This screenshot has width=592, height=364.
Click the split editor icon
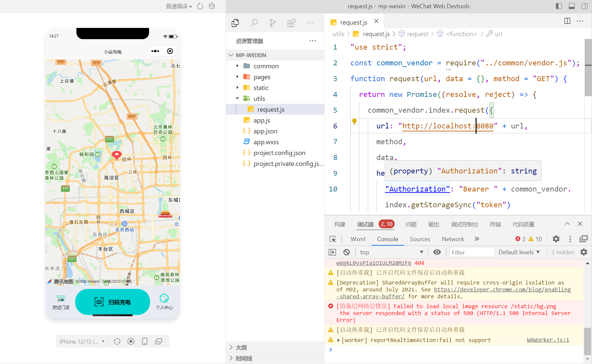(567, 21)
